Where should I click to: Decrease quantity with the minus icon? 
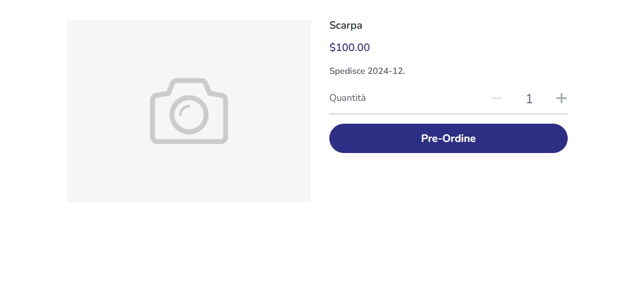tap(497, 98)
